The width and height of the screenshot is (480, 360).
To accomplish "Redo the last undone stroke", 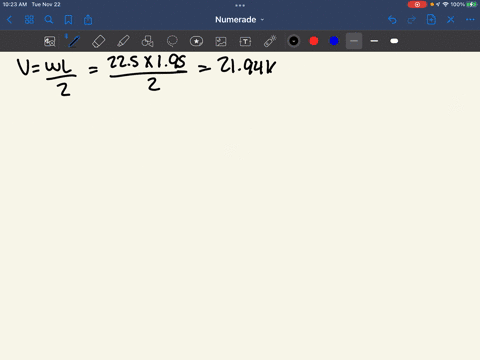I will click(x=412, y=20).
